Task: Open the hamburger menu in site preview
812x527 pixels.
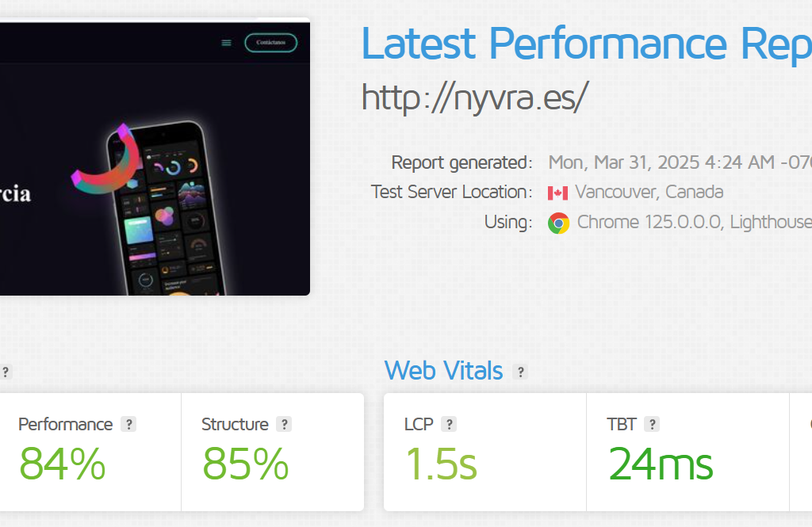Action: [226, 43]
